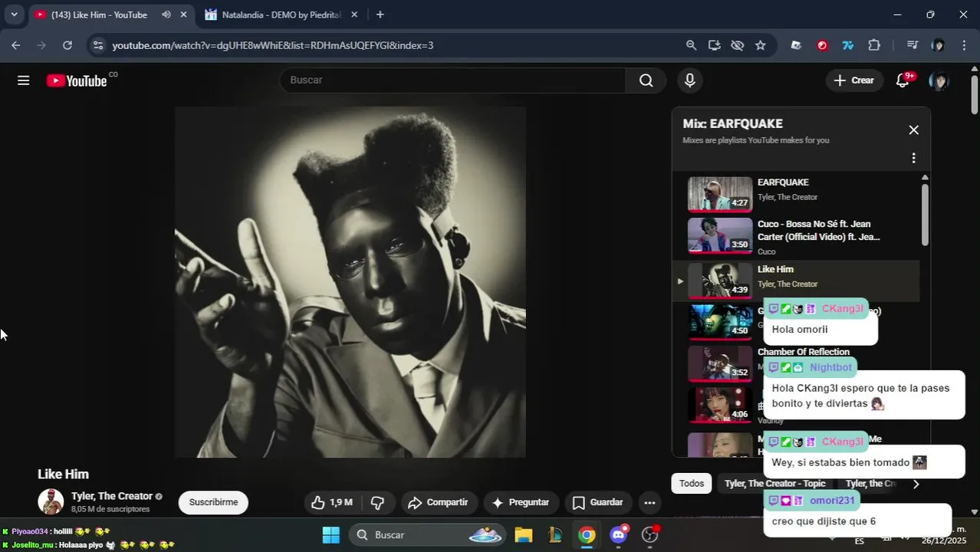
Task: Switch to the Natalandia - DEMO tab
Action: coord(281,15)
